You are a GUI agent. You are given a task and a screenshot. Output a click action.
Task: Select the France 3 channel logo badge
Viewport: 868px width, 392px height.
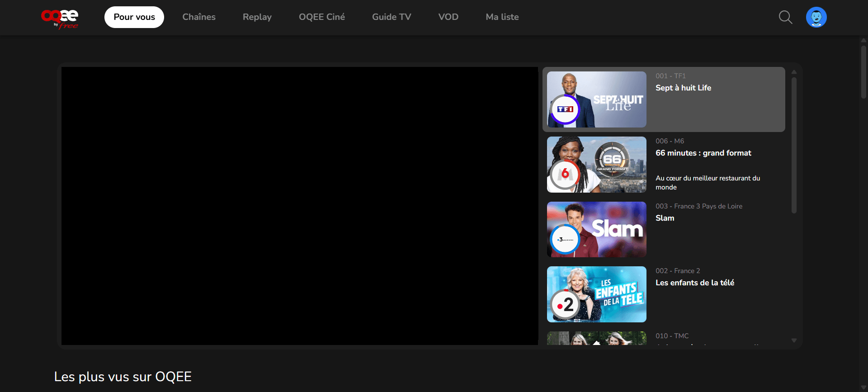[x=565, y=239]
